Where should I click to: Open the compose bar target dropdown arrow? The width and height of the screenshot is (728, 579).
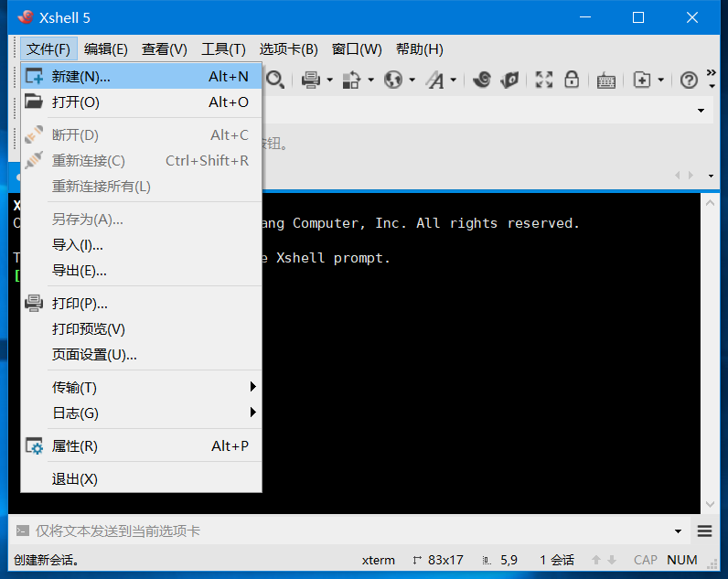[x=678, y=531]
